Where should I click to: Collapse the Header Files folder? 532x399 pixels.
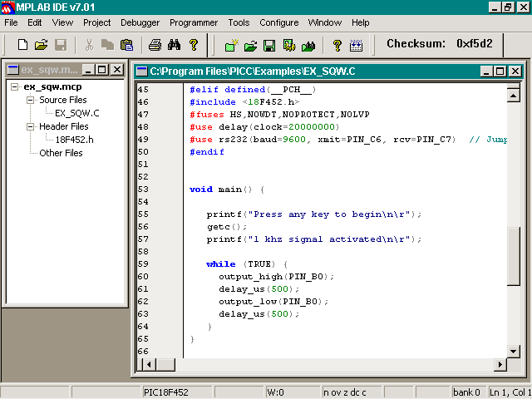(31, 126)
